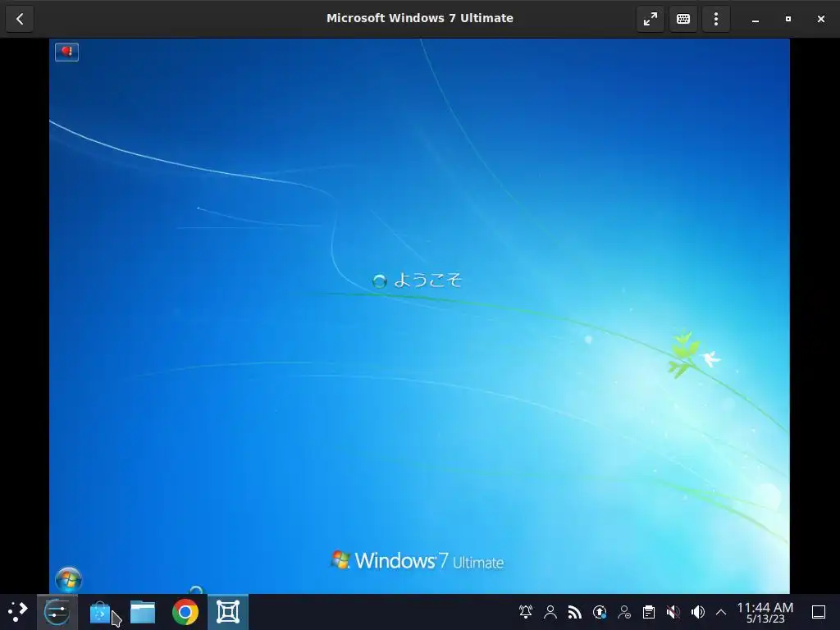Screen dimensions: 840x630
Task: Open the keyboard shortcuts button
Action: point(683,19)
